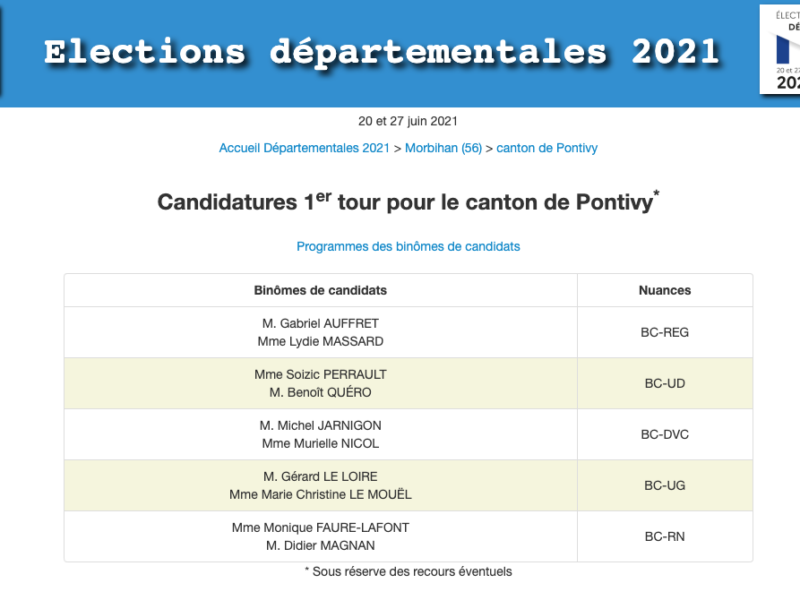Follow the canton de Pontivy breadcrumb link

[547, 148]
